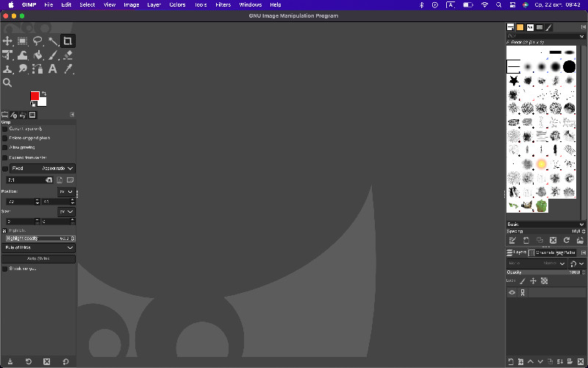Select the Paths tool
This screenshot has height=368, width=588.
pyautogui.click(x=37, y=68)
